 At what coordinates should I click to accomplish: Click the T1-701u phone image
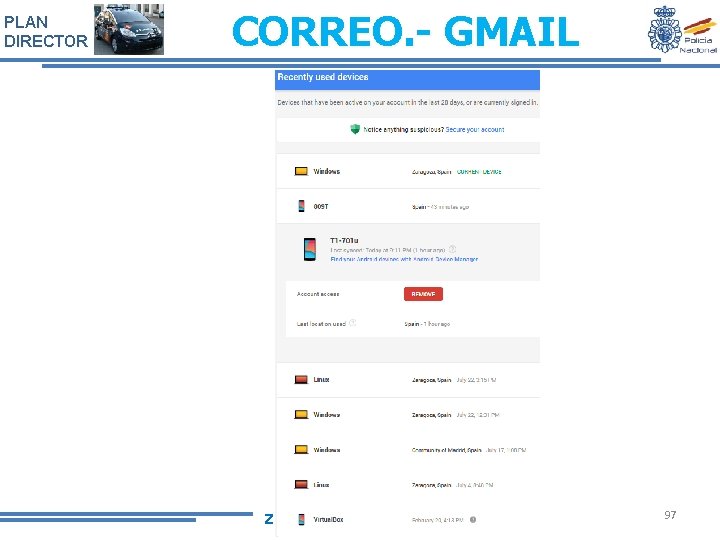pyautogui.click(x=310, y=249)
